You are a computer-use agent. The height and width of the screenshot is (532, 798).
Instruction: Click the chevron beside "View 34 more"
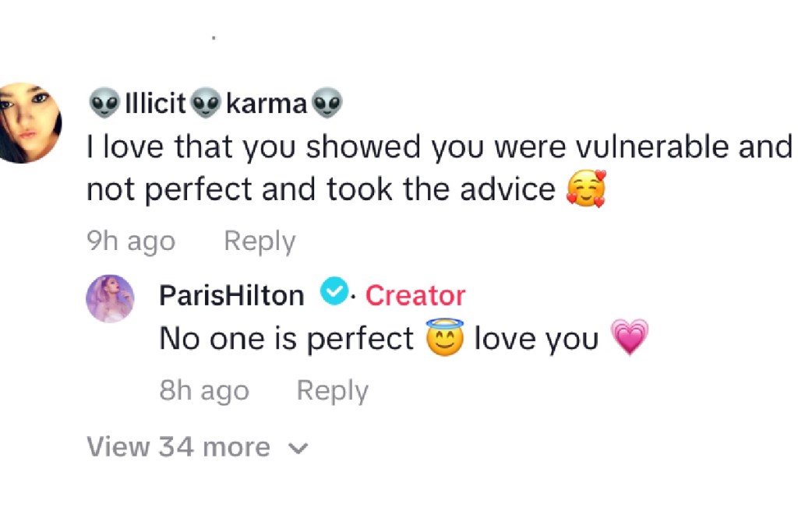298,448
